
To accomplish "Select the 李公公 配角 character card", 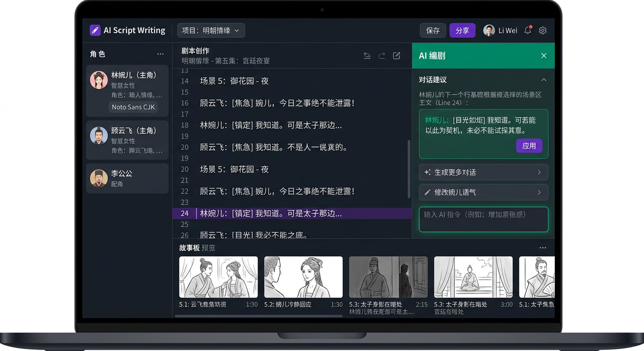I will (127, 178).
